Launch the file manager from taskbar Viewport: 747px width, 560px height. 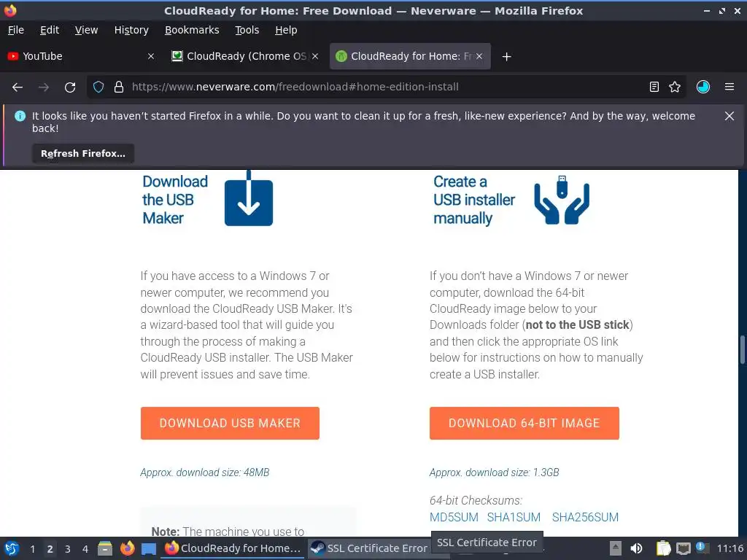tap(105, 548)
